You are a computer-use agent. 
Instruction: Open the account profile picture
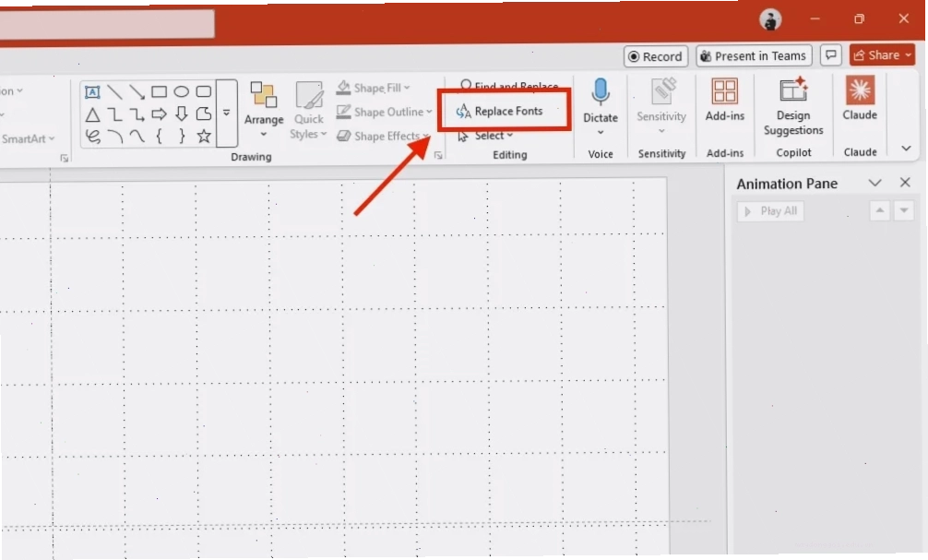pyautogui.click(x=770, y=19)
